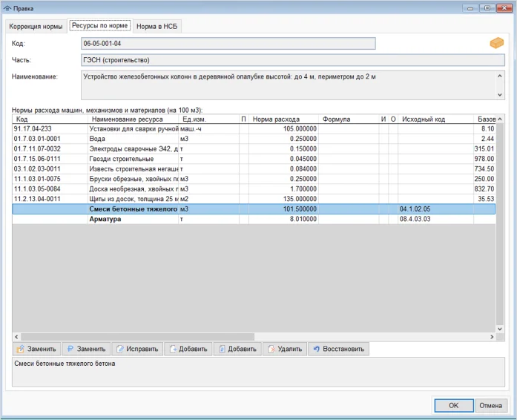The image size is (517, 420).
Task: Click the down arrow of the Наименование text box
Action: (500, 93)
